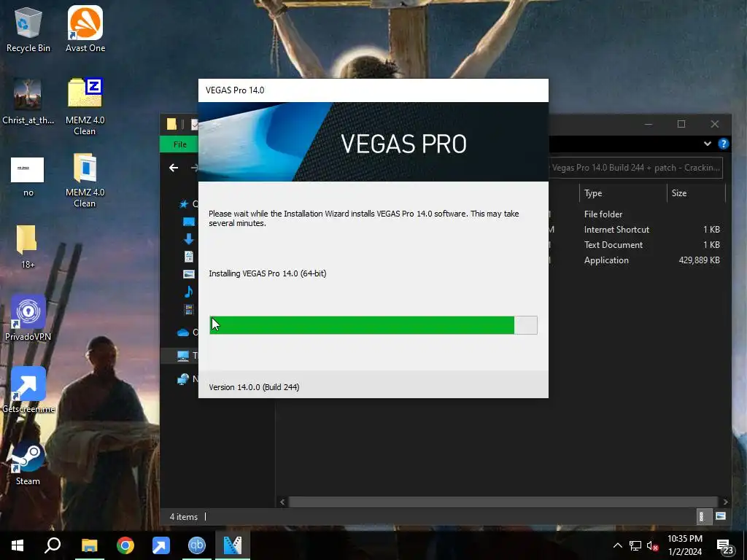Open Downloads arrow in Explorer sidebar

pos(189,238)
